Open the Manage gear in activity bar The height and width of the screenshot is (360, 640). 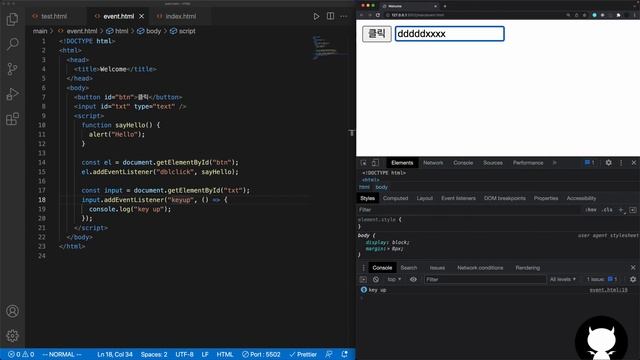(x=12, y=336)
